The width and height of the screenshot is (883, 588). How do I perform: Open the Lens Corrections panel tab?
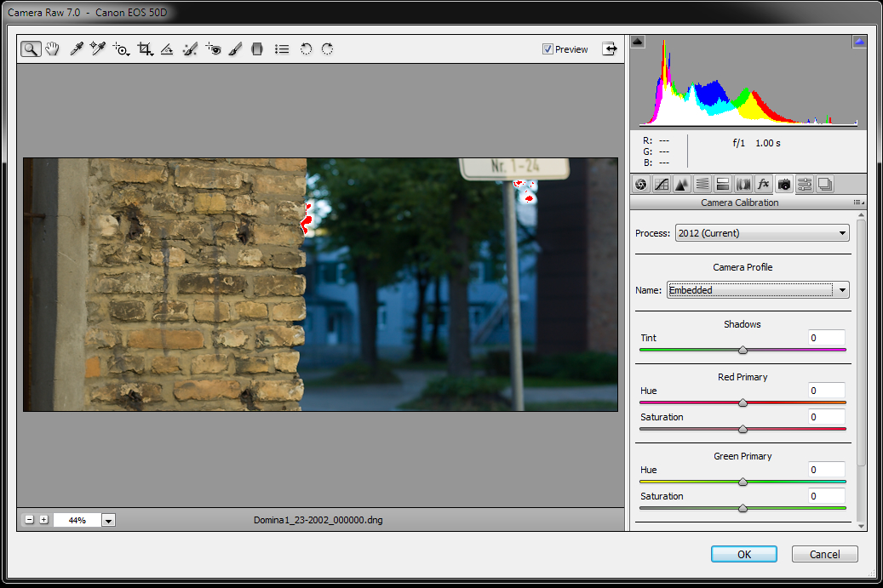pos(743,184)
